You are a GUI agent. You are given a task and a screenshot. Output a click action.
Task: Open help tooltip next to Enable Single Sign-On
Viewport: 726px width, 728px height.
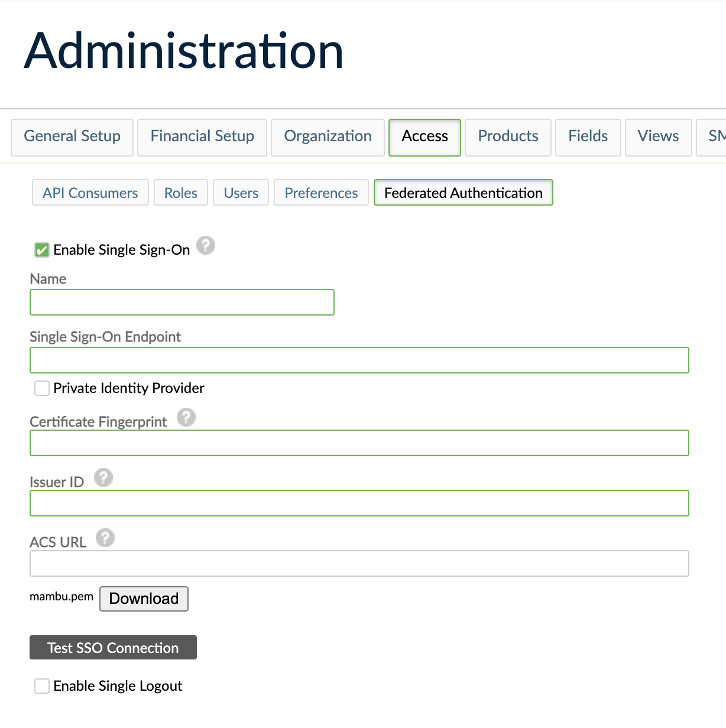point(206,245)
